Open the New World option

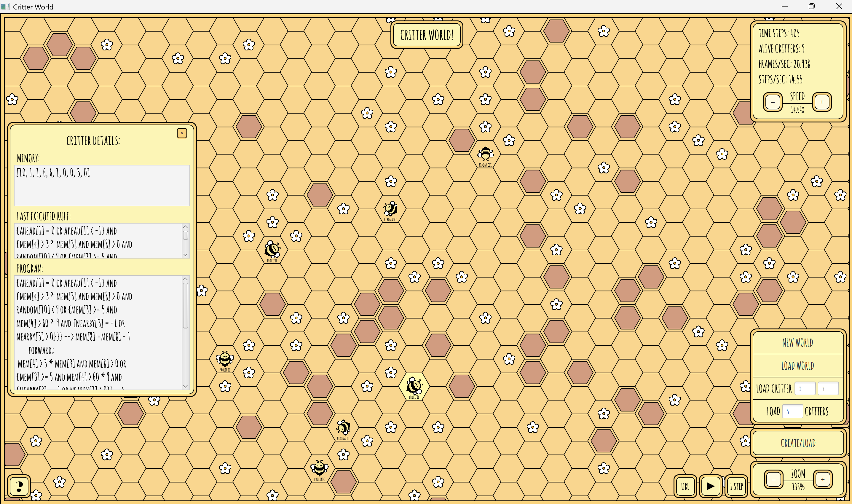coord(798,343)
